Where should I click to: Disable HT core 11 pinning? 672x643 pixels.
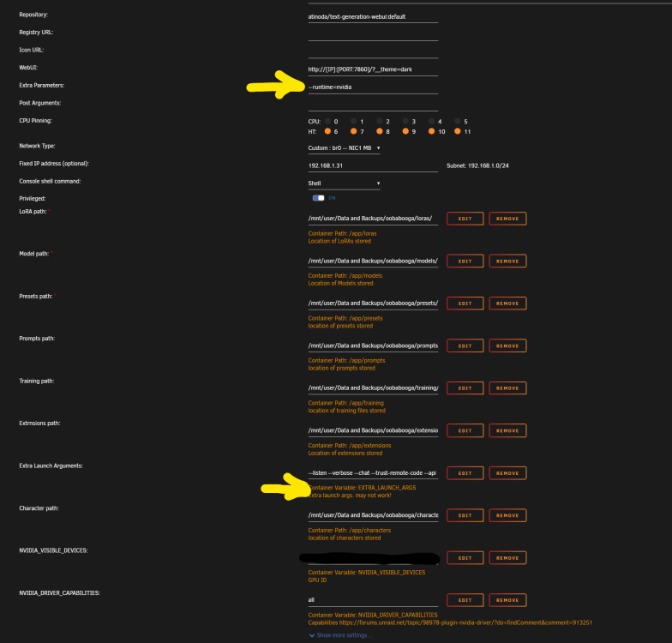(458, 131)
